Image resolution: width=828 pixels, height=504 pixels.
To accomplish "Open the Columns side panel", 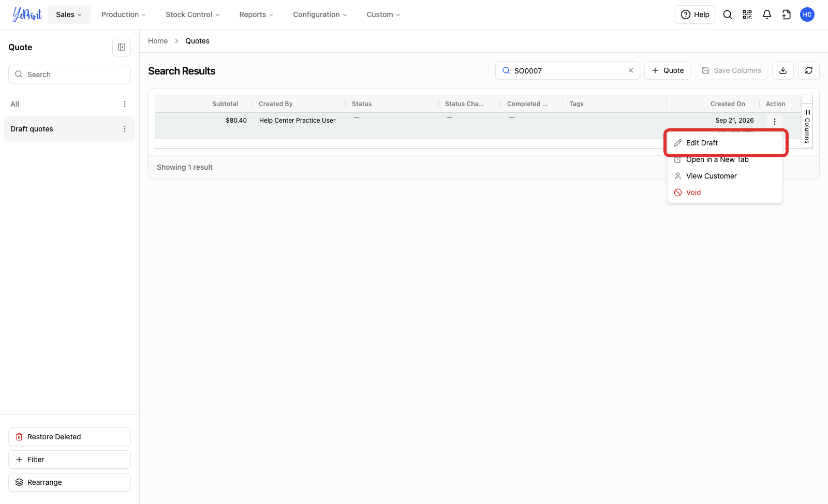I will (x=807, y=126).
